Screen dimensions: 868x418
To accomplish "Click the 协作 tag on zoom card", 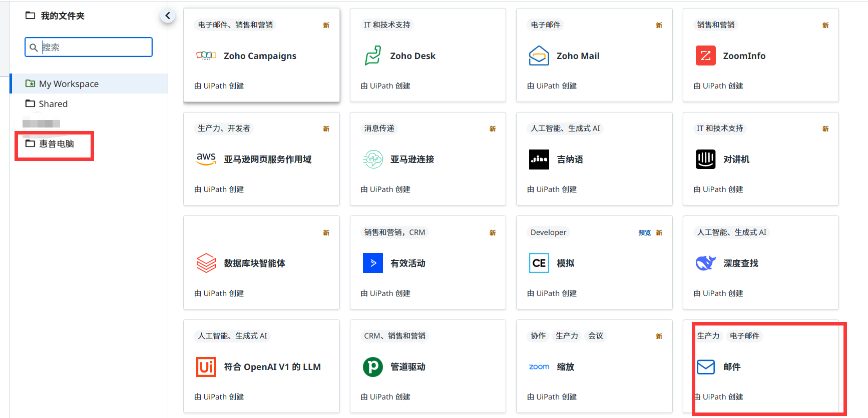I will (538, 336).
